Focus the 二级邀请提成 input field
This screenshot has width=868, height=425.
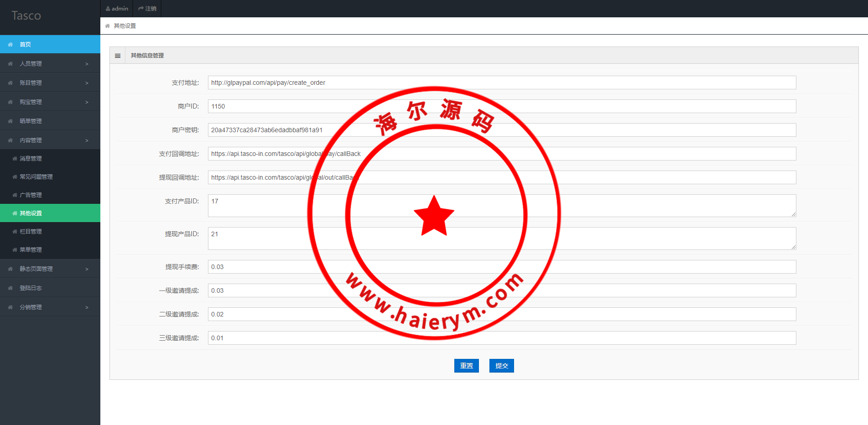tap(502, 314)
